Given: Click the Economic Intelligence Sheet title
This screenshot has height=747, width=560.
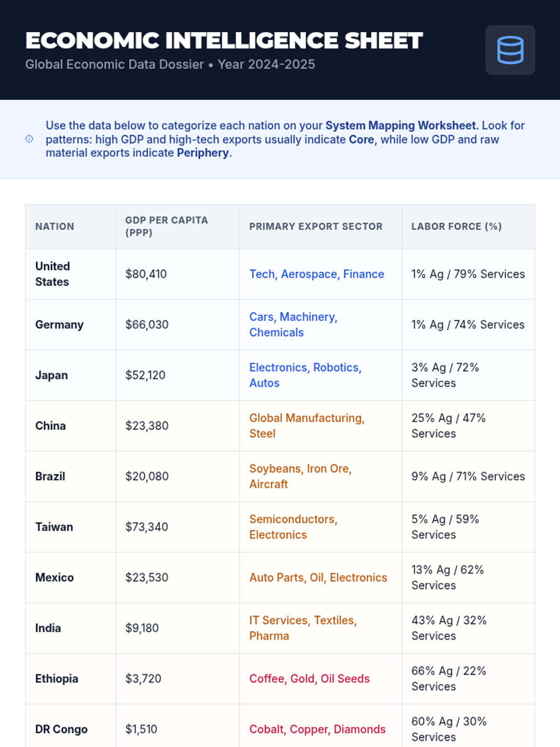Looking at the screenshot, I should [x=224, y=41].
